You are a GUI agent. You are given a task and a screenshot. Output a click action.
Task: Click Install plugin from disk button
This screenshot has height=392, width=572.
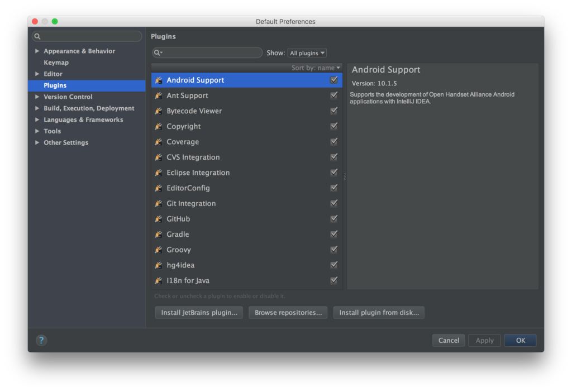(x=379, y=313)
